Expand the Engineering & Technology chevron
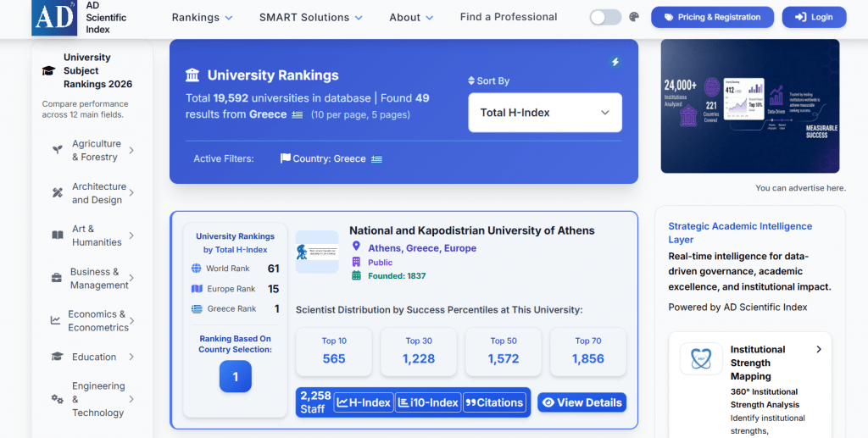The image size is (868, 438). pyautogui.click(x=131, y=399)
